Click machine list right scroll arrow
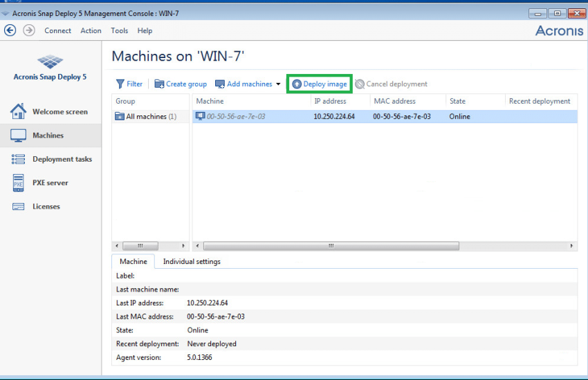 click(x=571, y=246)
